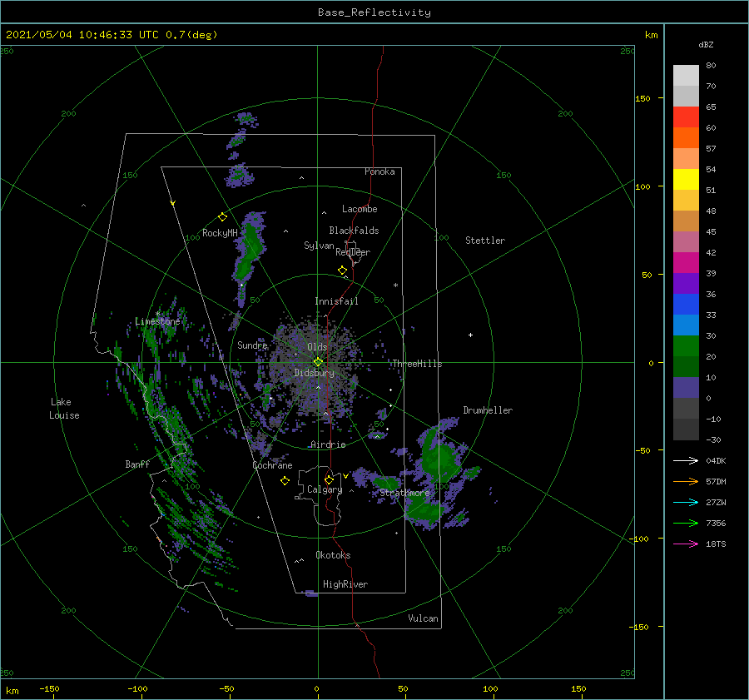
Task: Click the white plus marker below Stettler
Action: [470, 335]
